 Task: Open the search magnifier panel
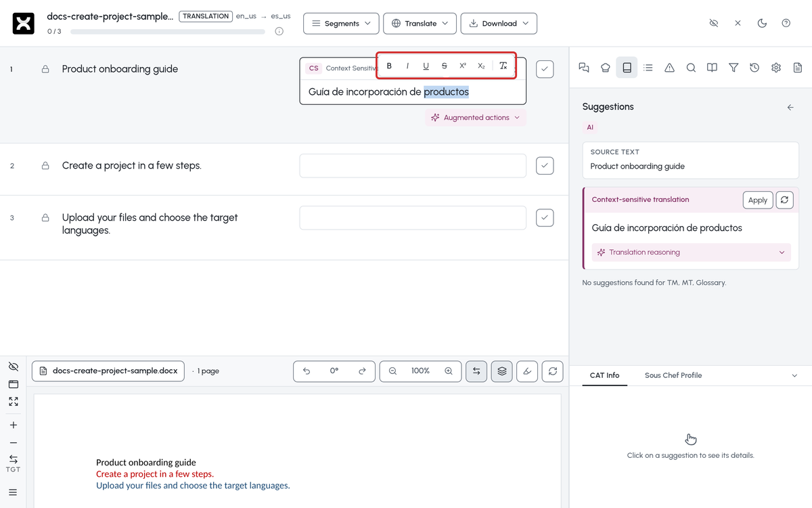(x=691, y=68)
